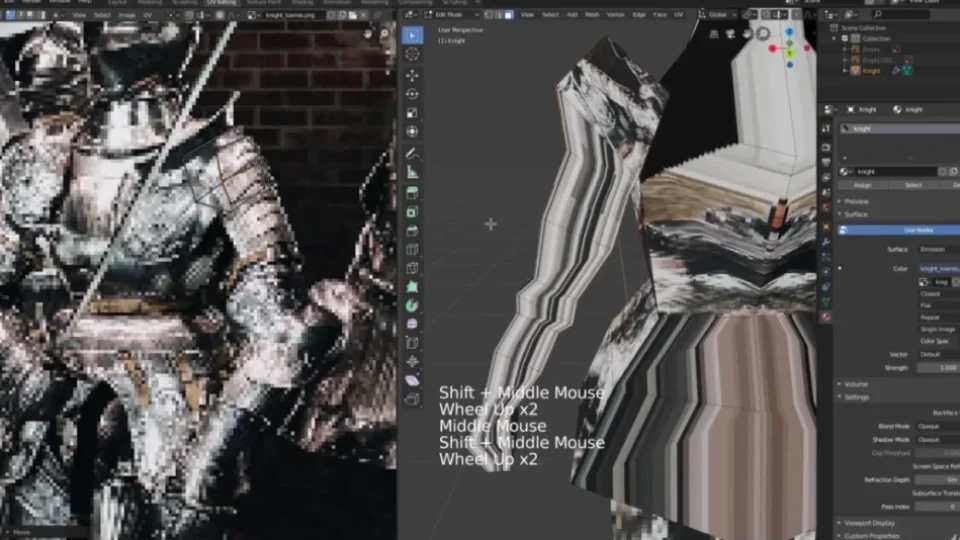Open the Face menu in 3D viewport
The image size is (960, 540).
(x=660, y=15)
